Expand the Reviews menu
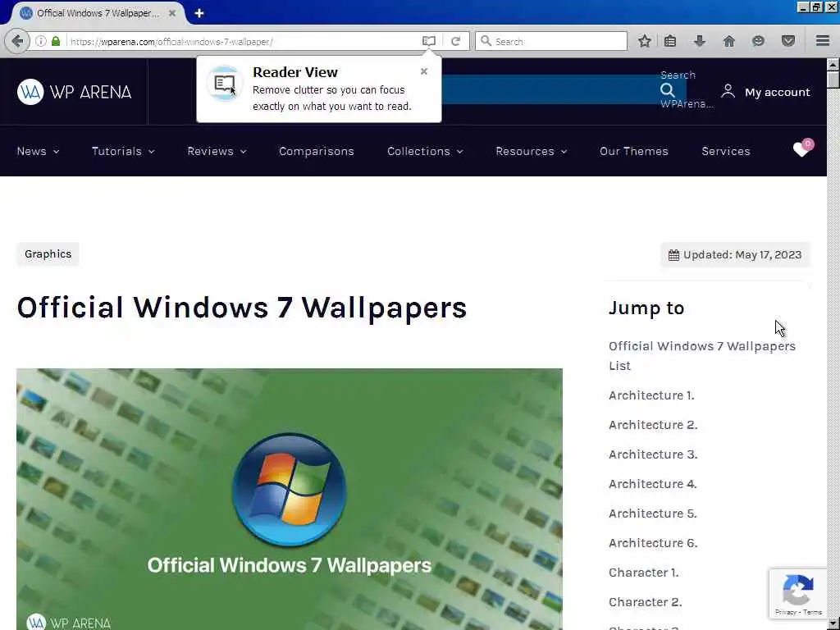The width and height of the screenshot is (840, 630). click(x=217, y=151)
